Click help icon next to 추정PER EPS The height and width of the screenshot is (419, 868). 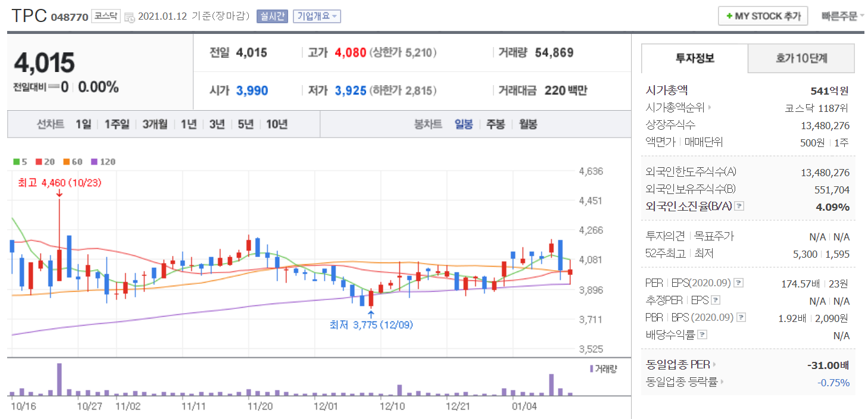[716, 301]
